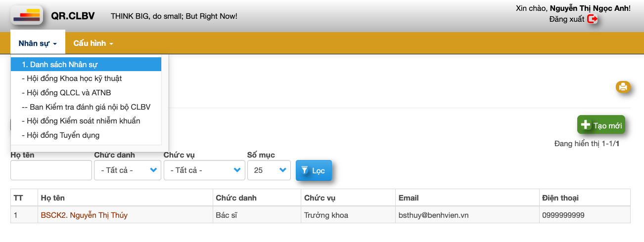Open BSCK2. Nguyễn Thị Thúy link
Image resolution: width=644 pixels, height=242 pixels.
(x=84, y=215)
